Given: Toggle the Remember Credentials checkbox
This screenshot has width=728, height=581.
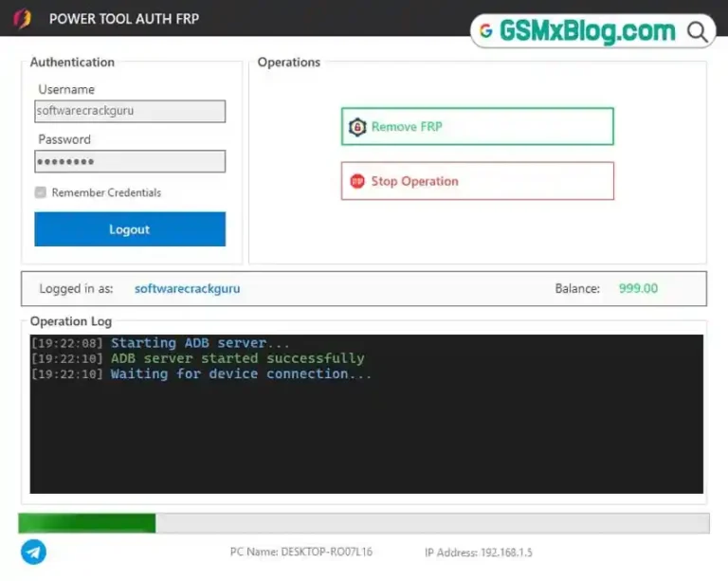Looking at the screenshot, I should tap(41, 192).
